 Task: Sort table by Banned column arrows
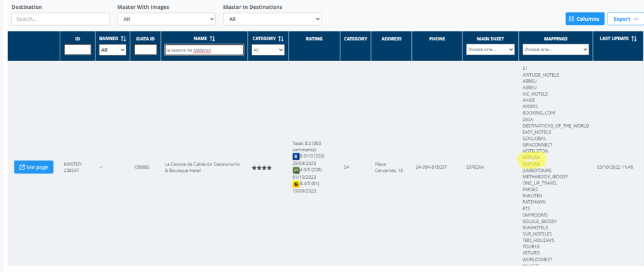pos(123,38)
